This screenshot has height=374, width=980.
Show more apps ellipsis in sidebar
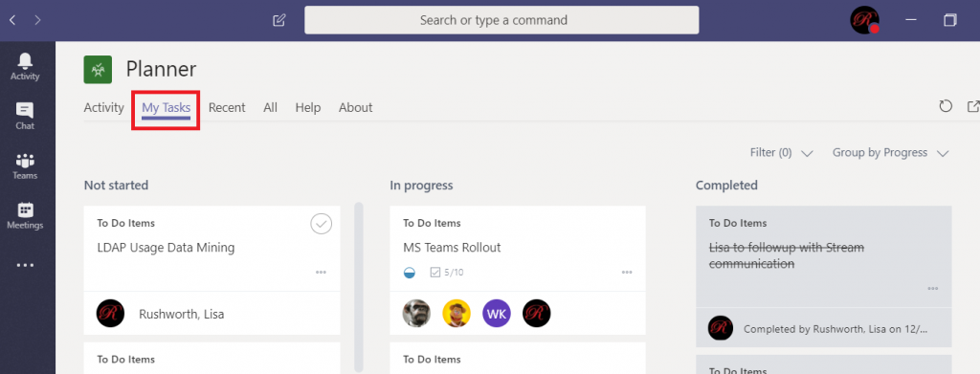25,265
